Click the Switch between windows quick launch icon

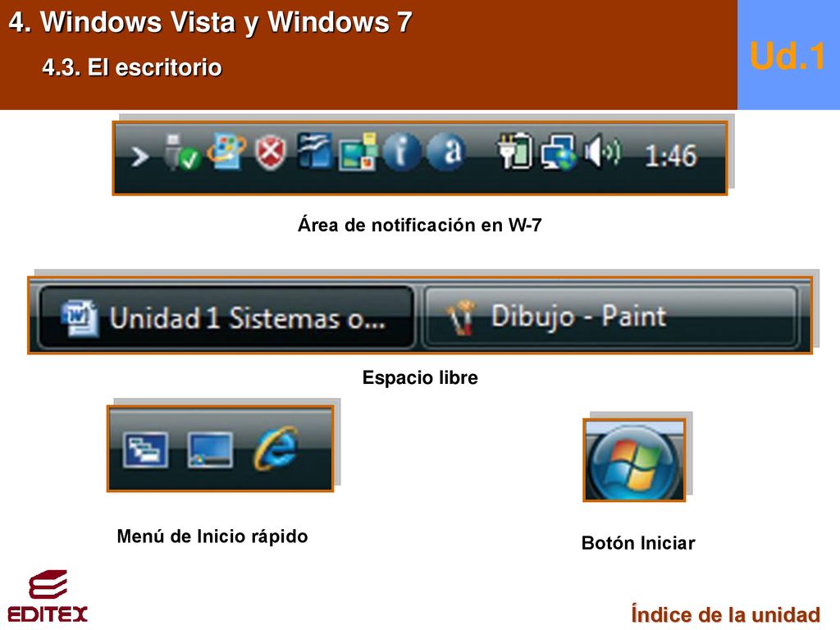[145, 450]
